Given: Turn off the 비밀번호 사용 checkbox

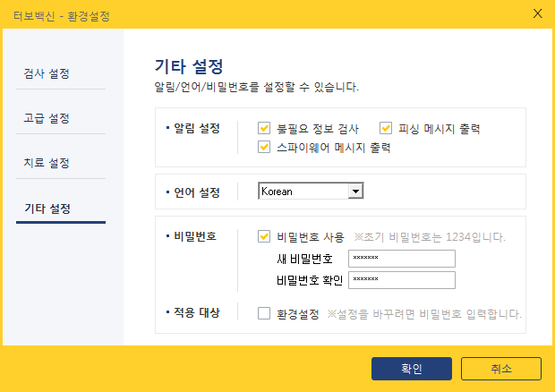Looking at the screenshot, I should [x=264, y=237].
